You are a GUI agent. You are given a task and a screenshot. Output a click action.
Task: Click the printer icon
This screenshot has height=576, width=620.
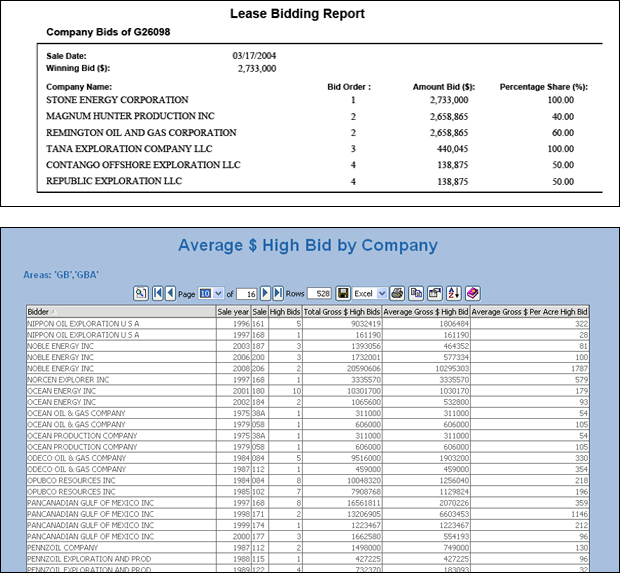tap(397, 293)
